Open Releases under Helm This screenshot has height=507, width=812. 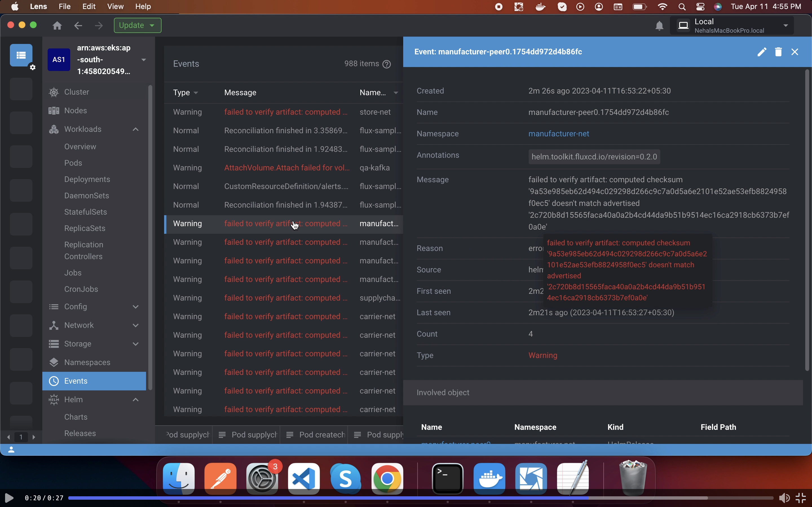pyautogui.click(x=80, y=433)
